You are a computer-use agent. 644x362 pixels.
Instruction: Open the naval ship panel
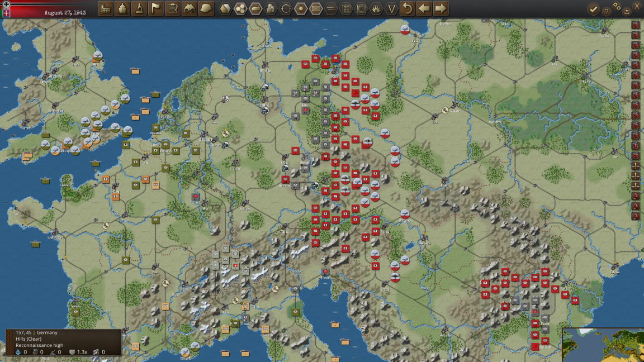(x=122, y=8)
